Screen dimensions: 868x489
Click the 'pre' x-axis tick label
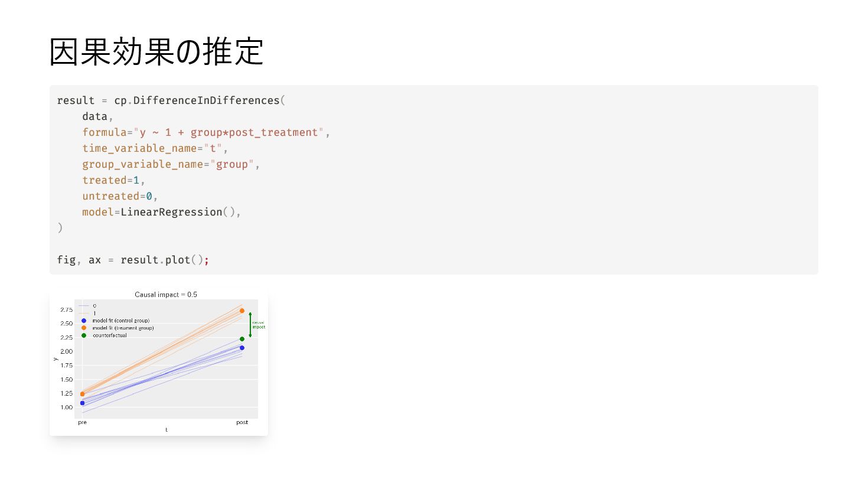tap(82, 422)
